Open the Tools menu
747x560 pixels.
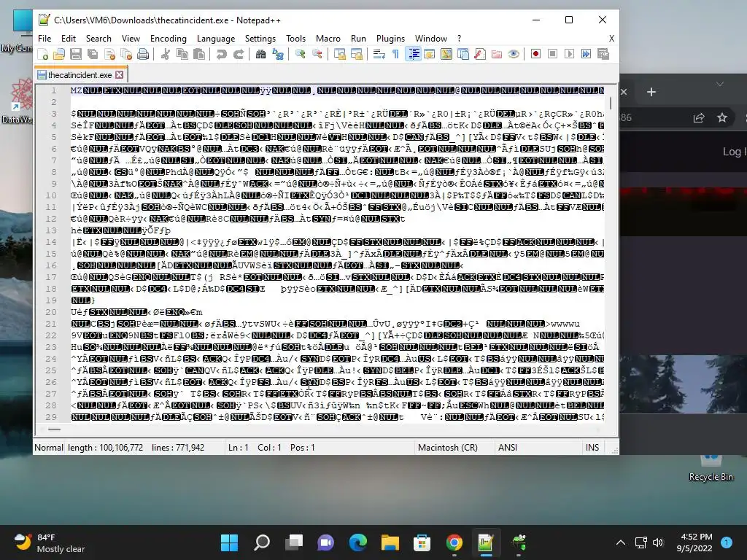click(x=295, y=39)
